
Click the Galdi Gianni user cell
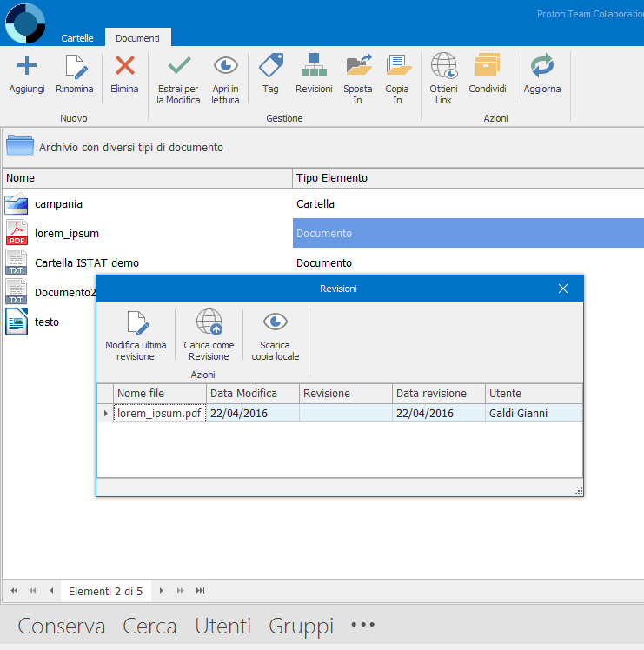point(534,414)
